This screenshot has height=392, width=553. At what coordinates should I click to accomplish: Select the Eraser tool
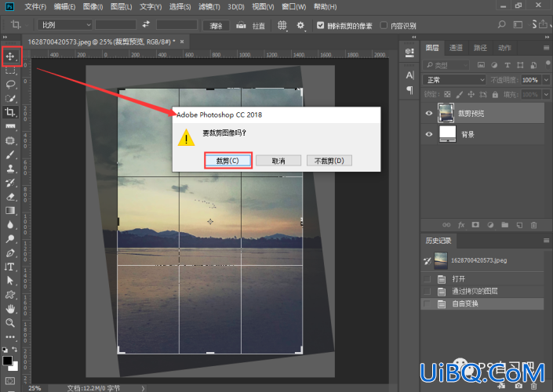10,197
